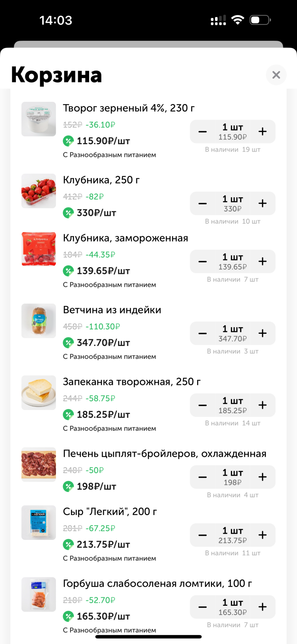Tap discount badge beside 213.75₽/шт price

pyautogui.click(x=68, y=545)
